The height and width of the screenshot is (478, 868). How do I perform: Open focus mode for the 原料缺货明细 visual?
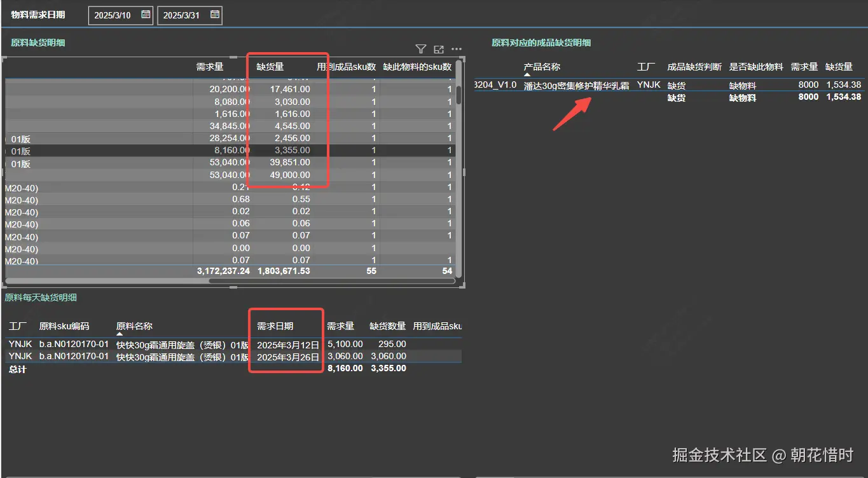[438, 49]
